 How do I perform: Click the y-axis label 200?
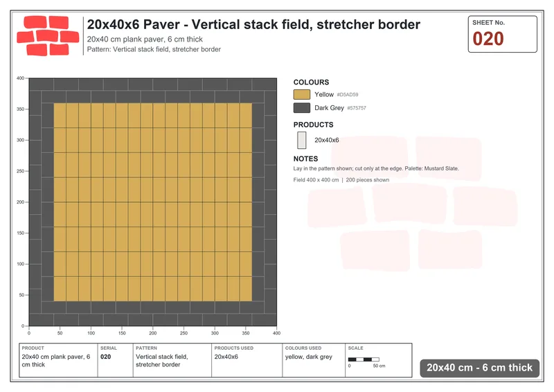coord(21,202)
